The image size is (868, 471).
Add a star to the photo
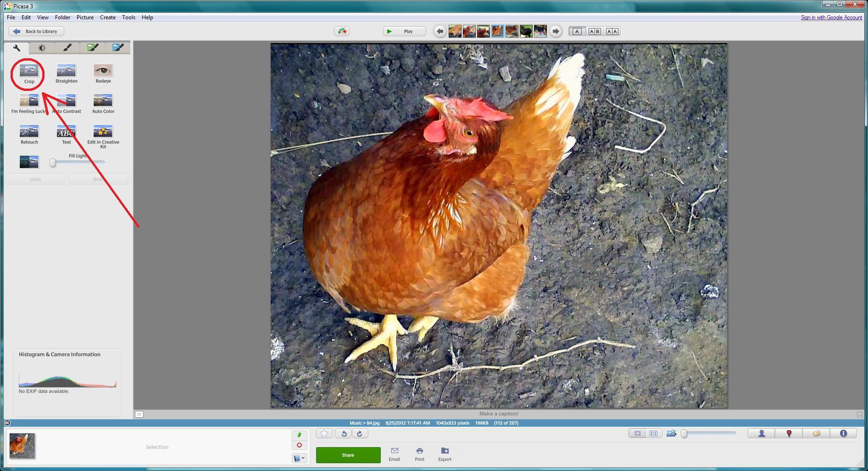click(324, 434)
